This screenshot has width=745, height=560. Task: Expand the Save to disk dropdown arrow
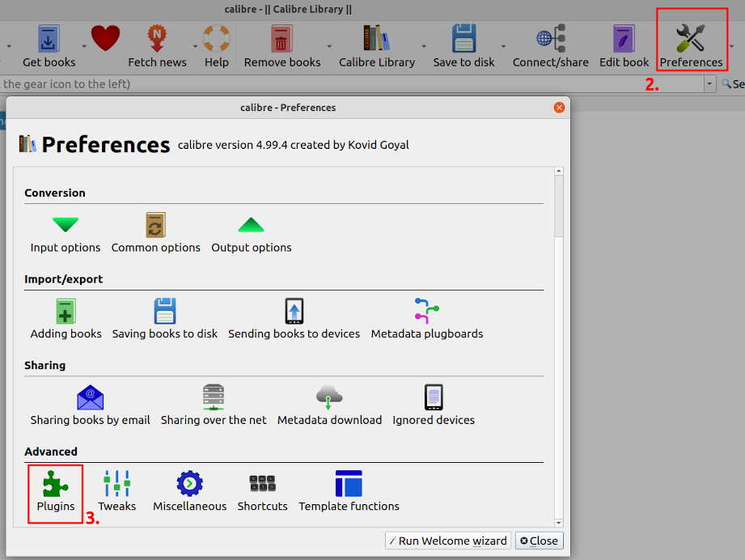pos(503,47)
